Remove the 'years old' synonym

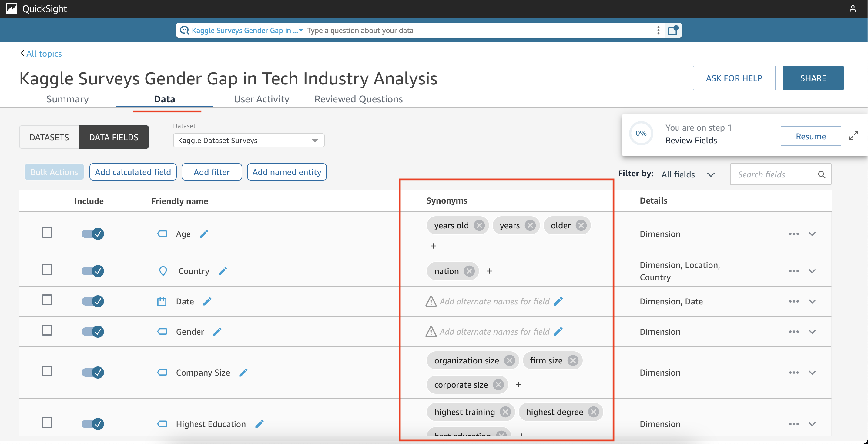pos(479,225)
